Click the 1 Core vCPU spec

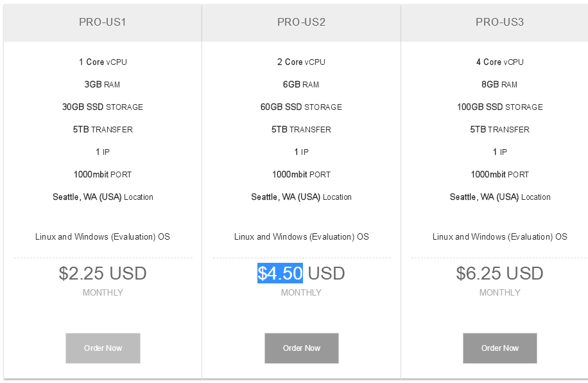click(103, 62)
